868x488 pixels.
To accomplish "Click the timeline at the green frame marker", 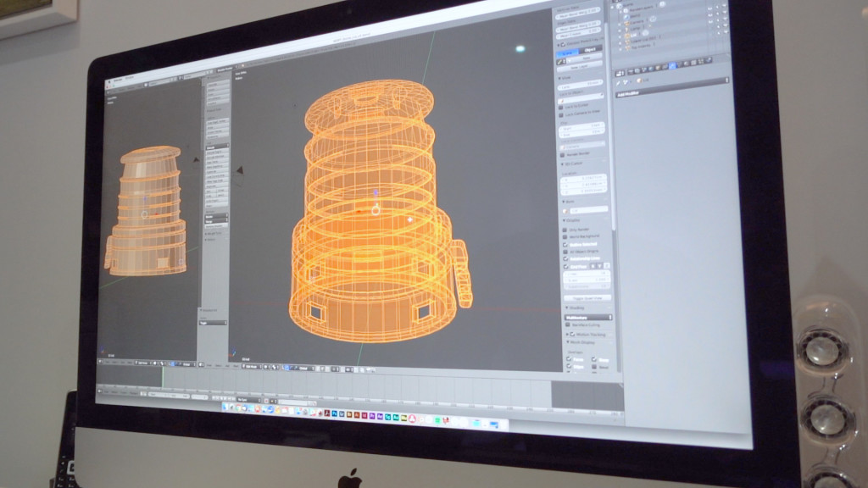I will [x=162, y=379].
